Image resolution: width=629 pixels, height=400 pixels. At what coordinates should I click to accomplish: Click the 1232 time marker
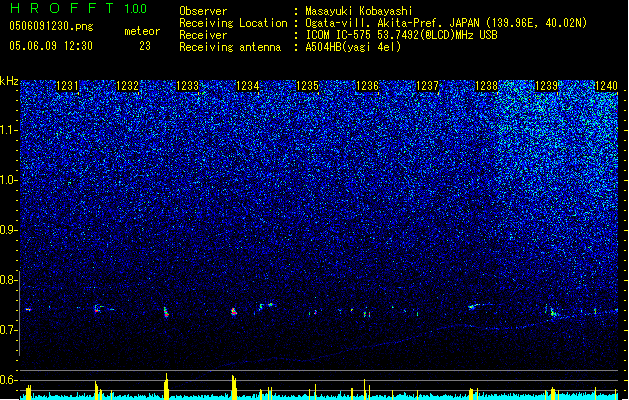coord(127,86)
